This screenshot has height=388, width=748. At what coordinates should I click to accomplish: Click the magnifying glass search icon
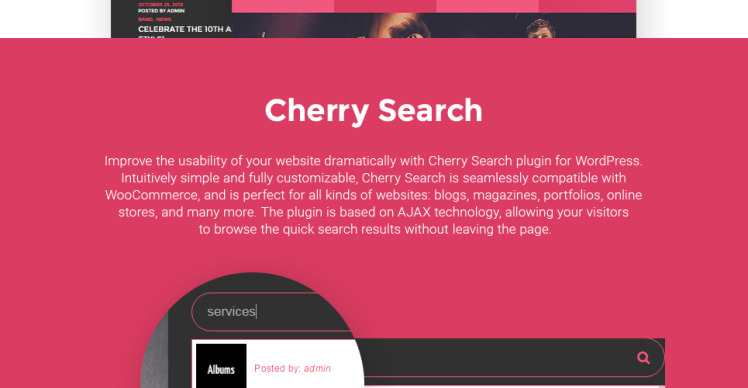coord(643,357)
